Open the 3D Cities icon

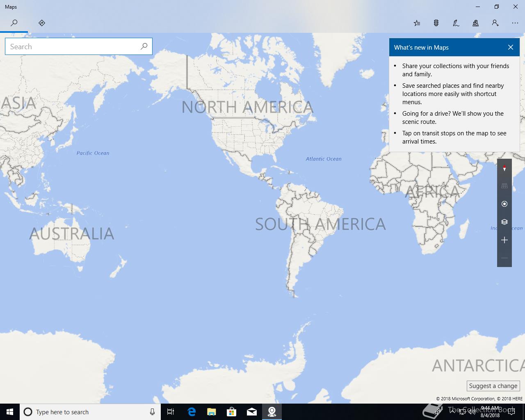(476, 23)
